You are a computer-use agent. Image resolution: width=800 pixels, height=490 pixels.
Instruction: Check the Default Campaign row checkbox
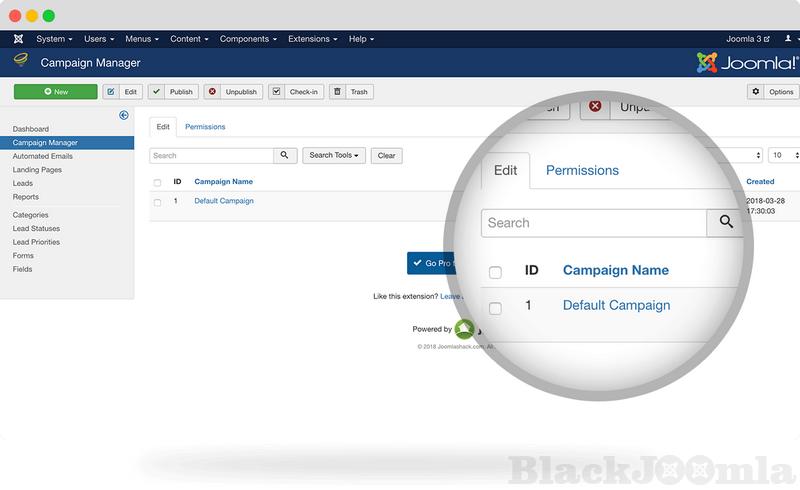[x=157, y=202]
